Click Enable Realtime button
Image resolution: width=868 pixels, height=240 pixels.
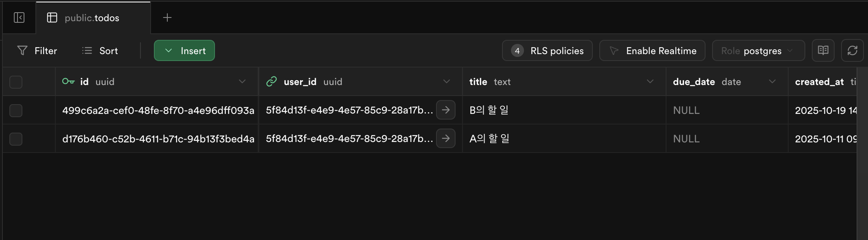click(652, 50)
